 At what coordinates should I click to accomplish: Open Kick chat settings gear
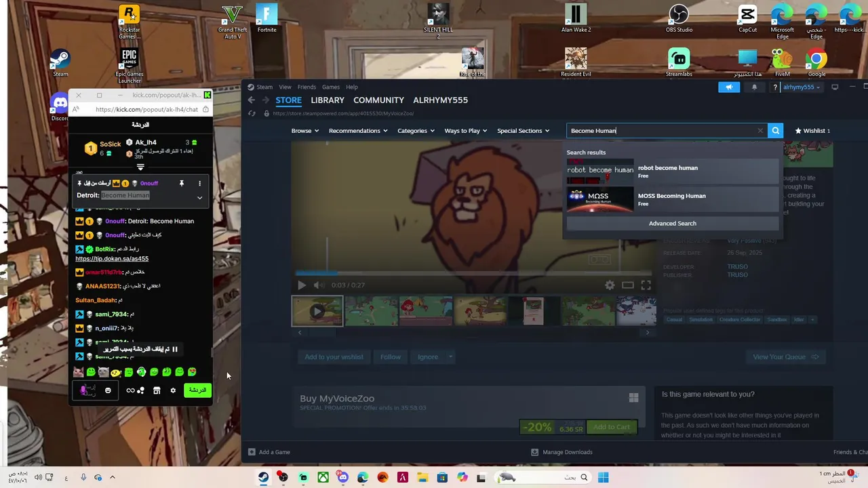click(x=173, y=390)
